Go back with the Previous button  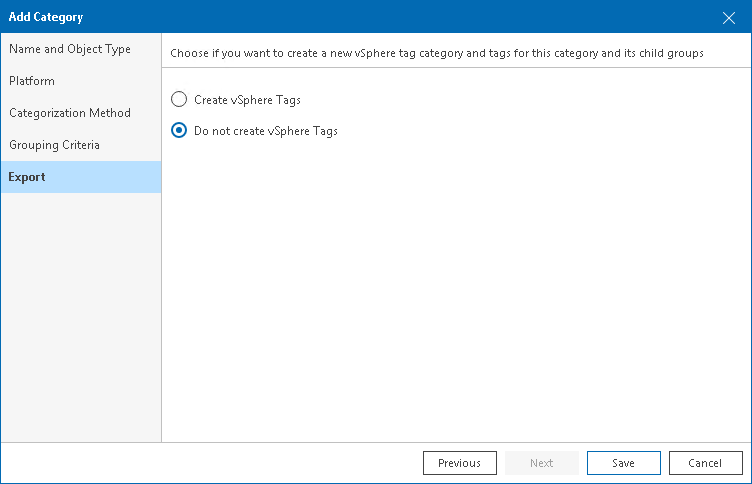[x=460, y=463]
